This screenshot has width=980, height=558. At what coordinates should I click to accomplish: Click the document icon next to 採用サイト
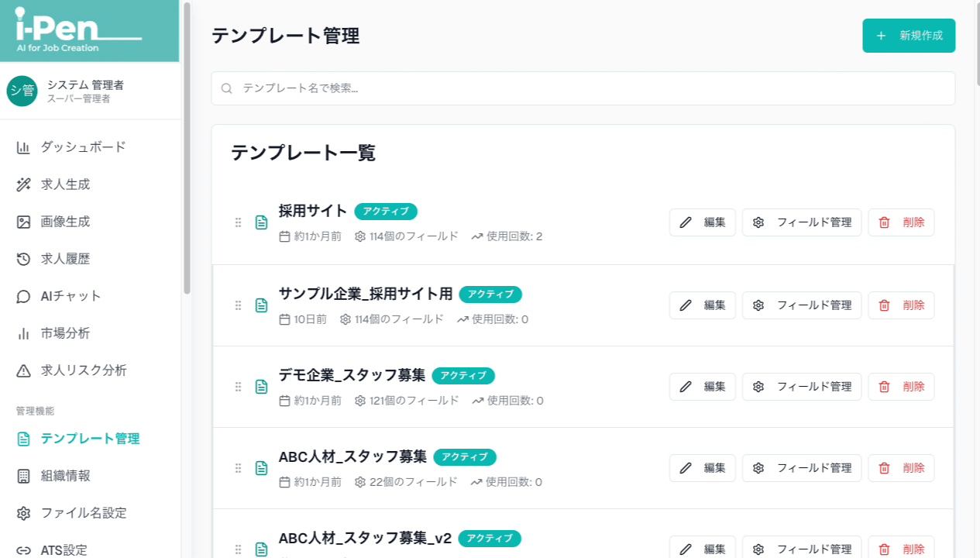[261, 222]
